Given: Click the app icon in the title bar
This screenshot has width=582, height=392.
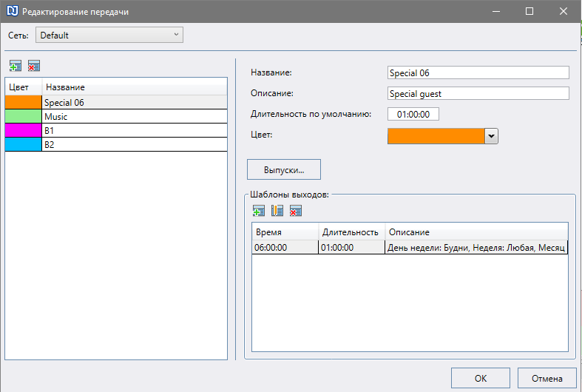Looking at the screenshot, I should tap(13, 11).
